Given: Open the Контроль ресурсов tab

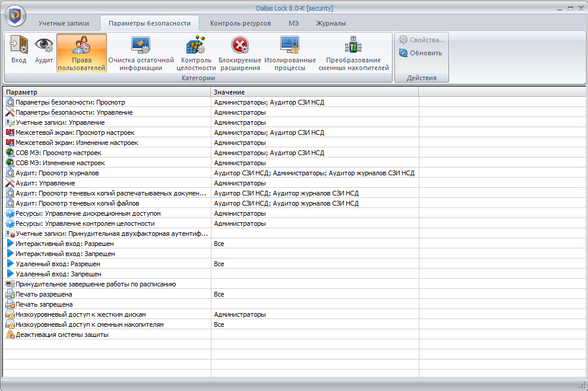Looking at the screenshot, I should click(x=241, y=23).
